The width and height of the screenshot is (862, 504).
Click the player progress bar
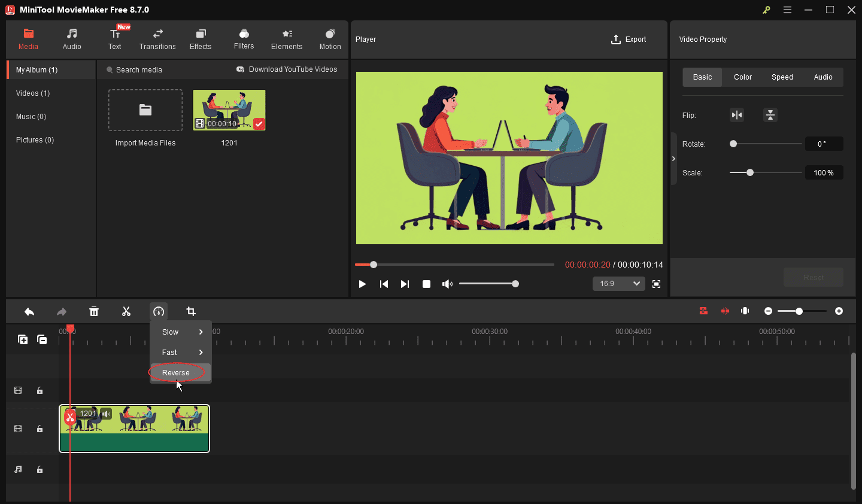[454, 265]
